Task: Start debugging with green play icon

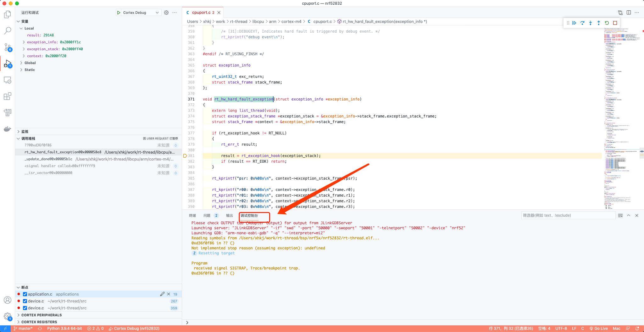Action: (x=119, y=13)
